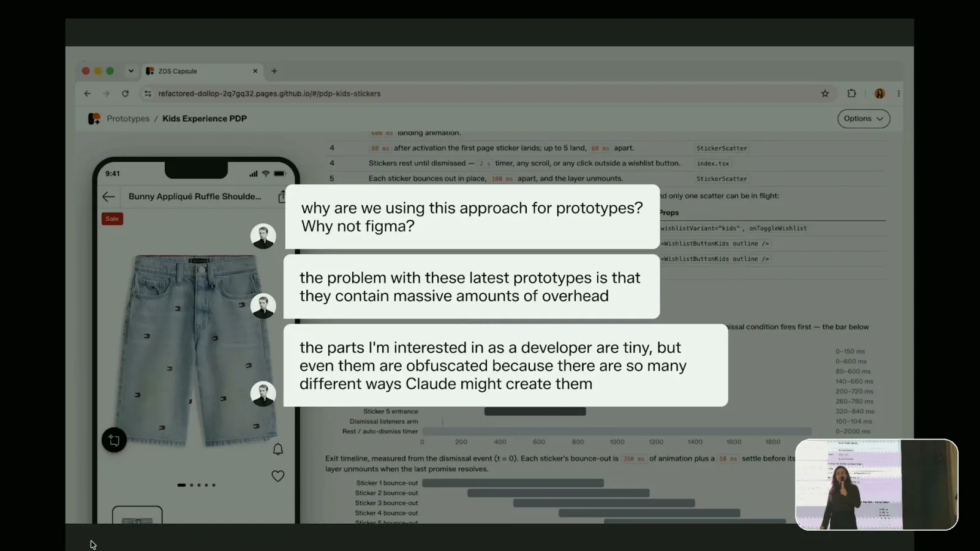Viewport: 980px width, 551px height.
Task: Bookmark the page with the star icon
Action: point(825,94)
